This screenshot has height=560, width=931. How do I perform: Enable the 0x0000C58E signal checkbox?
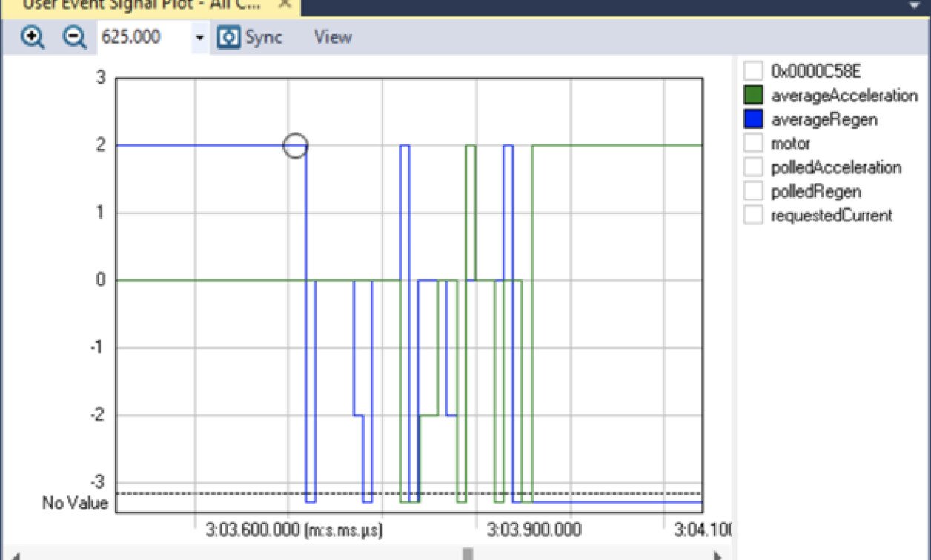pyautogui.click(x=752, y=70)
